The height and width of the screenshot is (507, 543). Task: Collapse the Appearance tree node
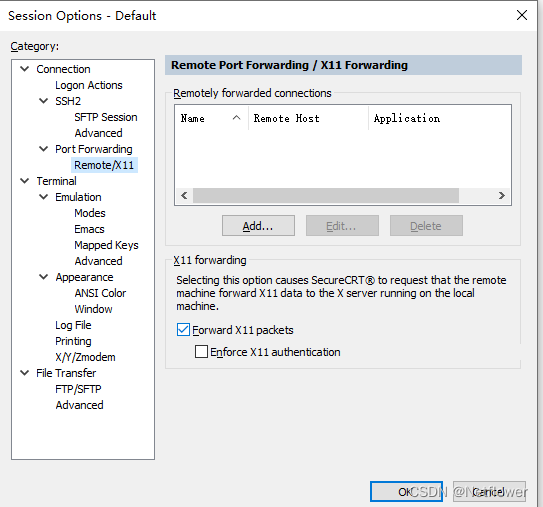(43, 277)
